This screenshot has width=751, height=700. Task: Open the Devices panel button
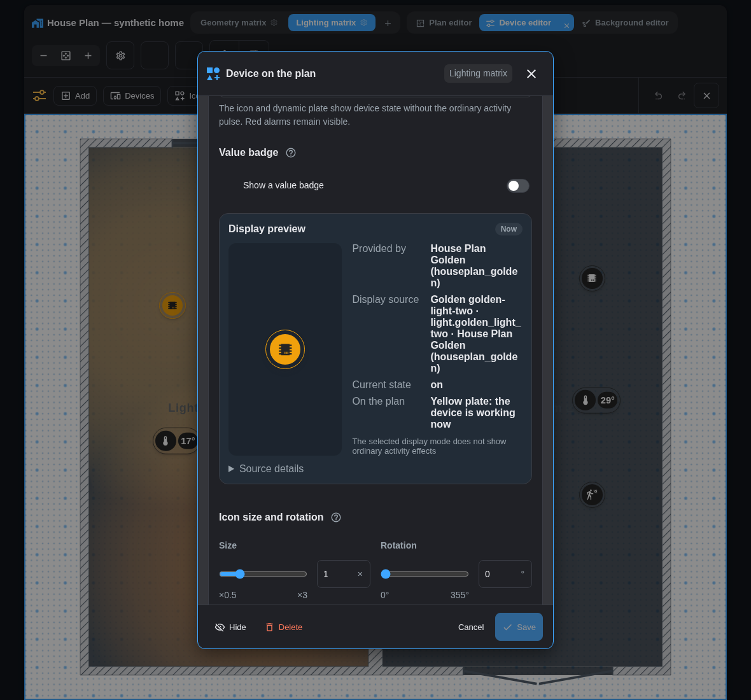132,95
